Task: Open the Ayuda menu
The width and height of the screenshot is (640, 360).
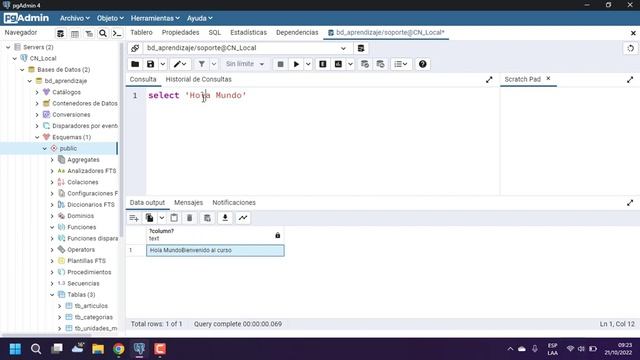Action: (200, 18)
